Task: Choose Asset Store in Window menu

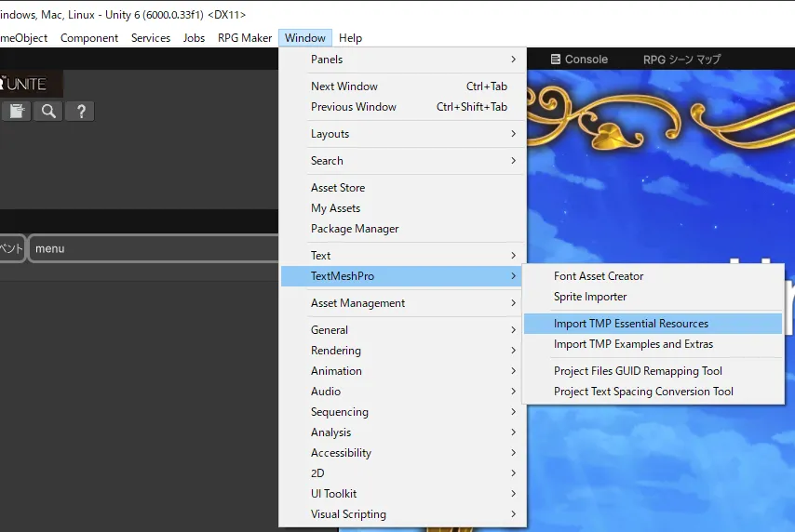Action: (338, 188)
